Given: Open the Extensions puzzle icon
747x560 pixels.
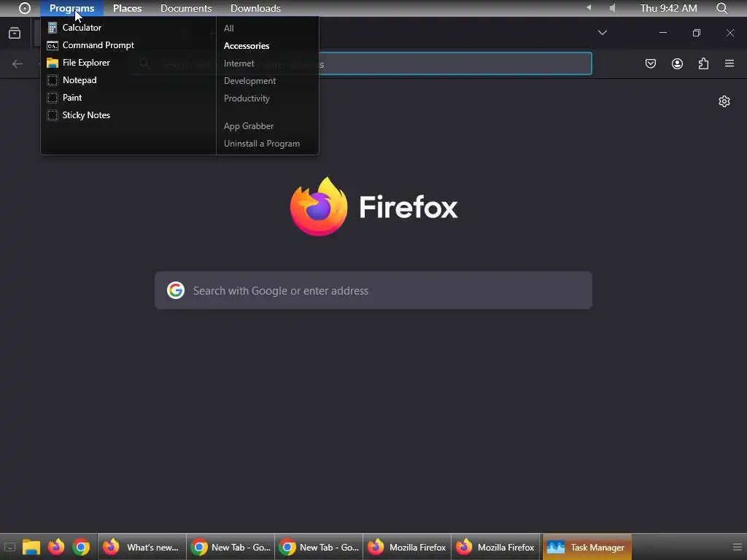Looking at the screenshot, I should click(703, 64).
